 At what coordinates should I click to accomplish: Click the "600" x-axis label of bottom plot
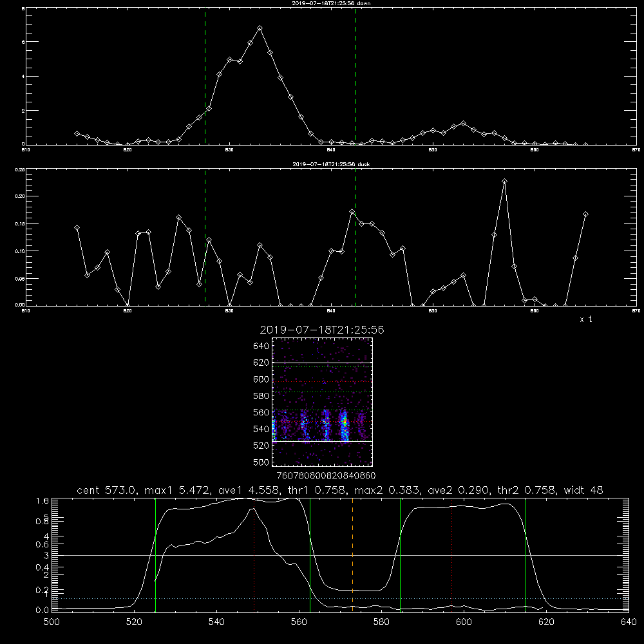pos(464,622)
